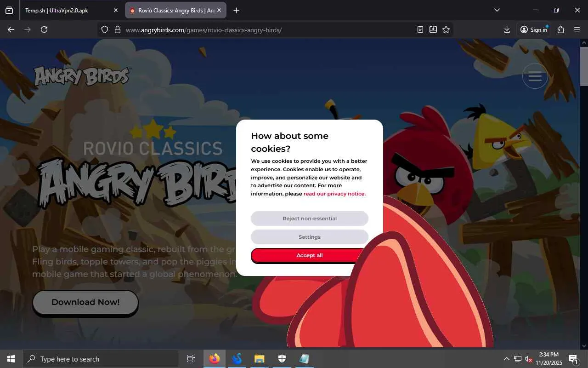Click the install/save page icon in address bar
Screen dimensions: 588x368
433,29
